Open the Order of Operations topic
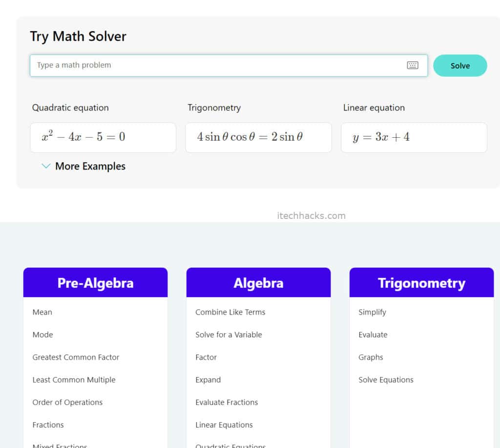This screenshot has width=500, height=448. [67, 402]
